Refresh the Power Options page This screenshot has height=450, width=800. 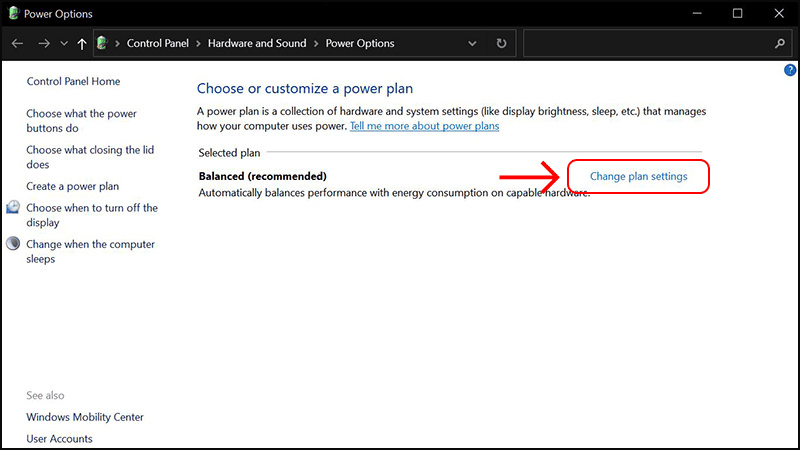[x=501, y=44]
